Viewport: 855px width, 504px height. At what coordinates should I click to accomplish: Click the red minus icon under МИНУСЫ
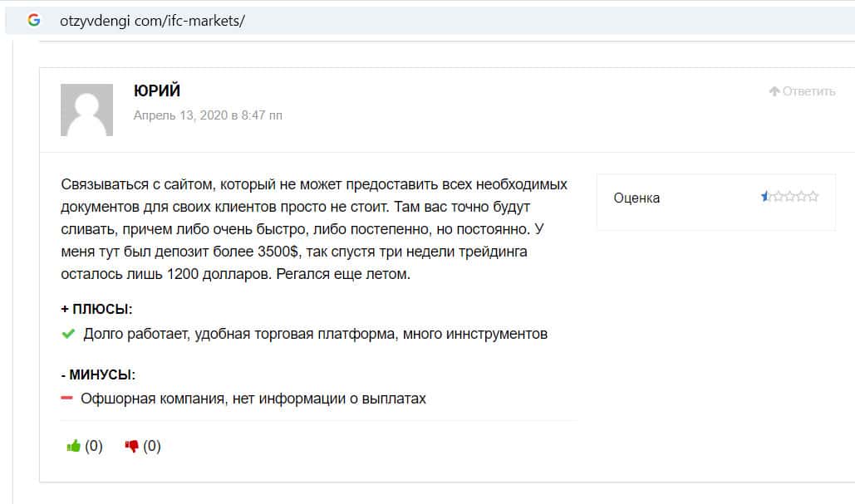tap(67, 399)
